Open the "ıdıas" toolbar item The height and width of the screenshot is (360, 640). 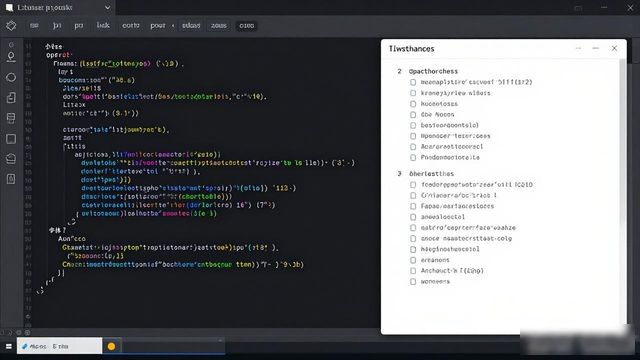[x=191, y=25]
